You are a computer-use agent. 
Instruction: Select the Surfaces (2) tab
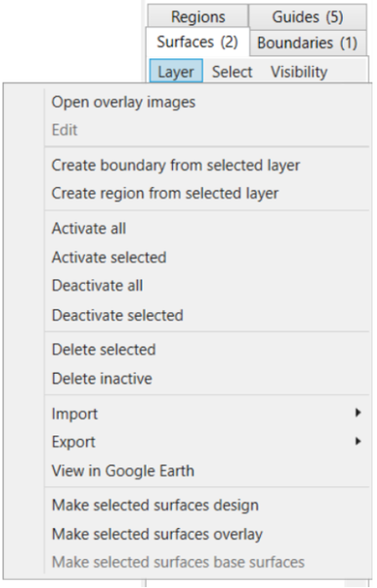(x=198, y=42)
